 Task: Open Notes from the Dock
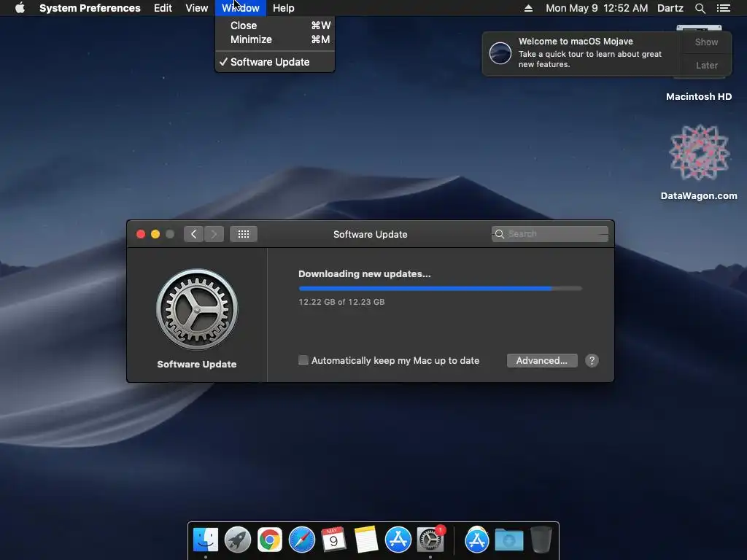pos(366,540)
